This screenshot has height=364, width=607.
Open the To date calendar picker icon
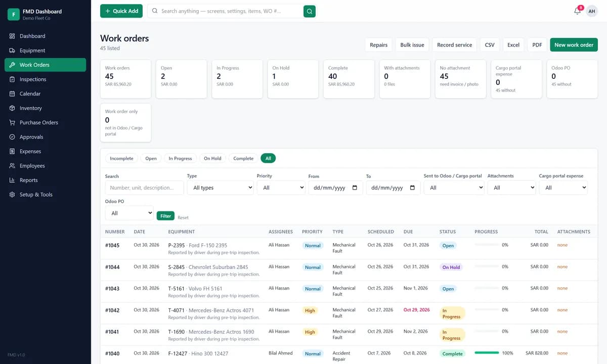pyautogui.click(x=412, y=188)
